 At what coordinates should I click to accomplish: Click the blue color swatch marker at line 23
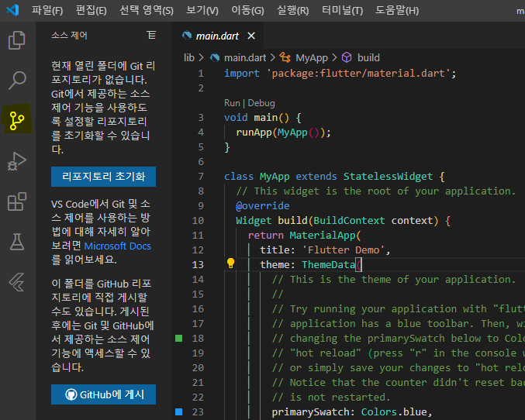pyautogui.click(x=179, y=412)
